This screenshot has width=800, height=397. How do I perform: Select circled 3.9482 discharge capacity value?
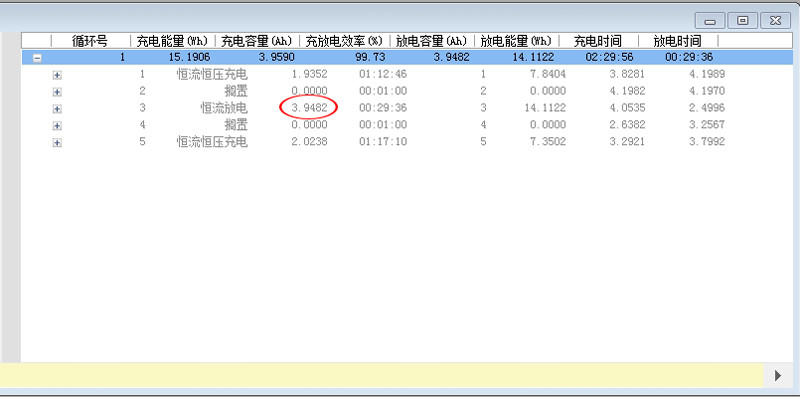(309, 108)
